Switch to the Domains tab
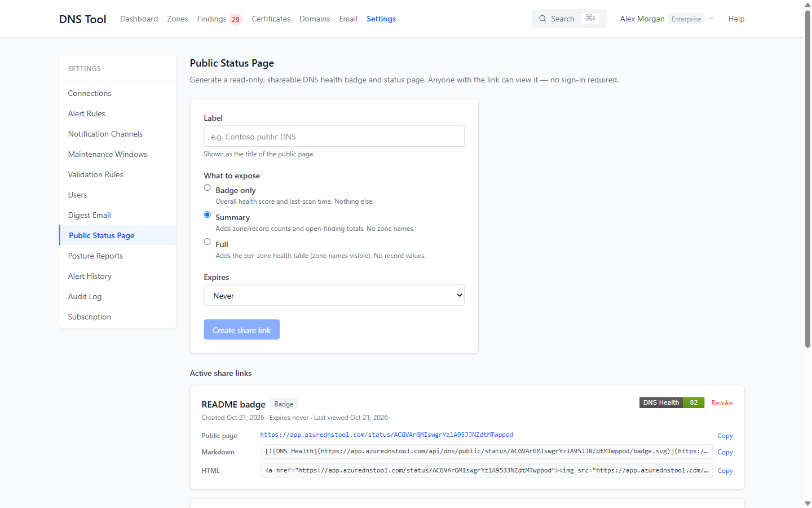The height and width of the screenshot is (508, 812). click(x=315, y=19)
